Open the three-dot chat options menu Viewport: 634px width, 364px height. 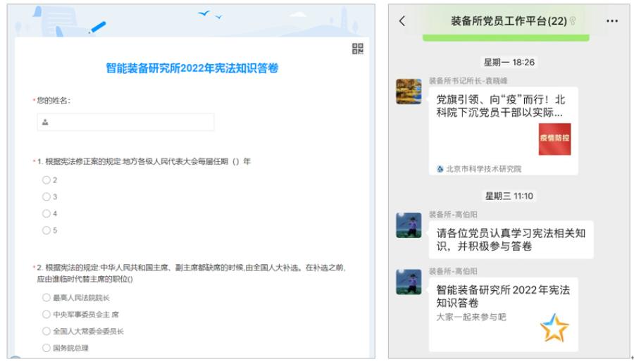(x=611, y=21)
